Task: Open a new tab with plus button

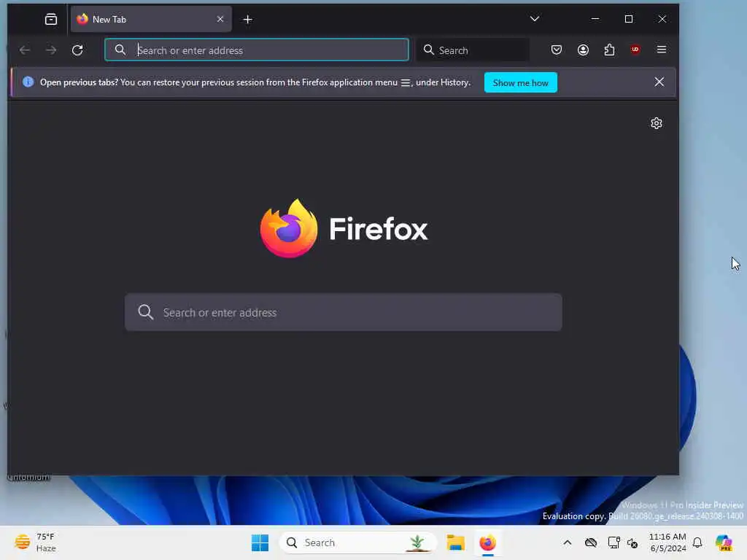Action: point(248,19)
